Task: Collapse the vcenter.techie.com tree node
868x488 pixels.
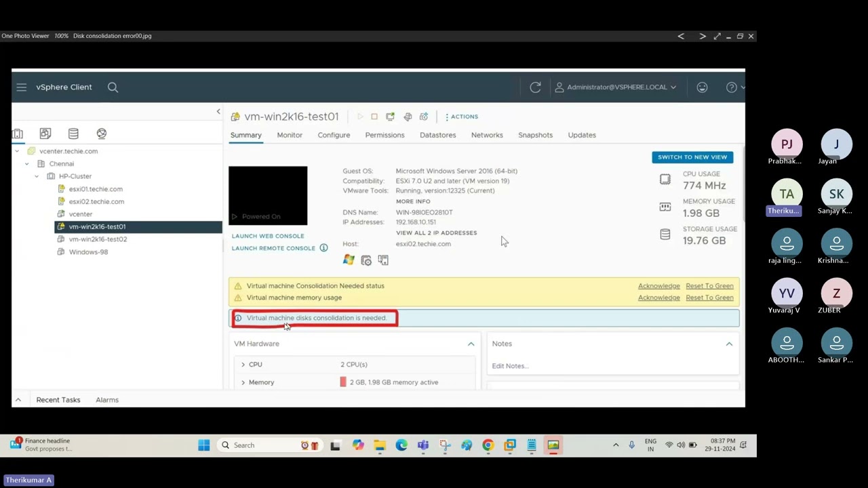Action: pos(17,151)
